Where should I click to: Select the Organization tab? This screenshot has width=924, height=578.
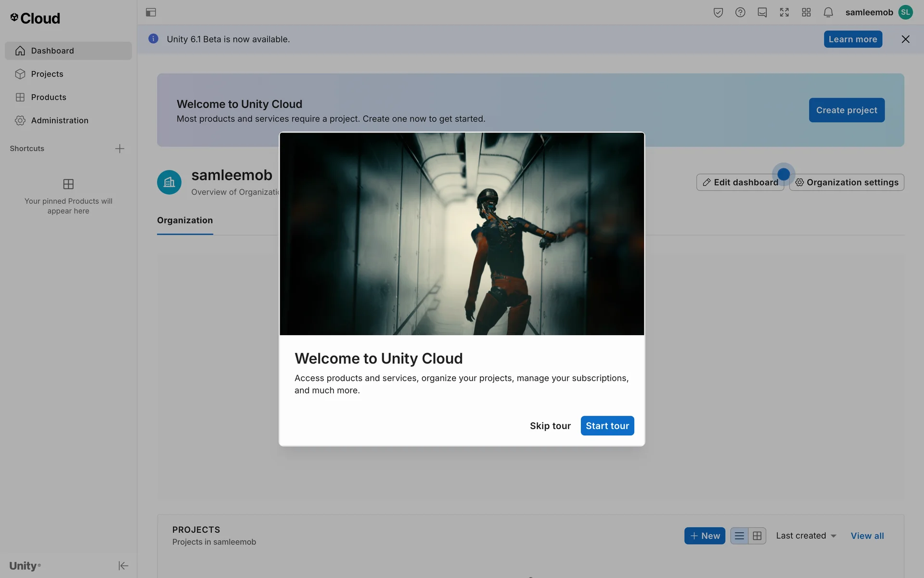(x=185, y=220)
